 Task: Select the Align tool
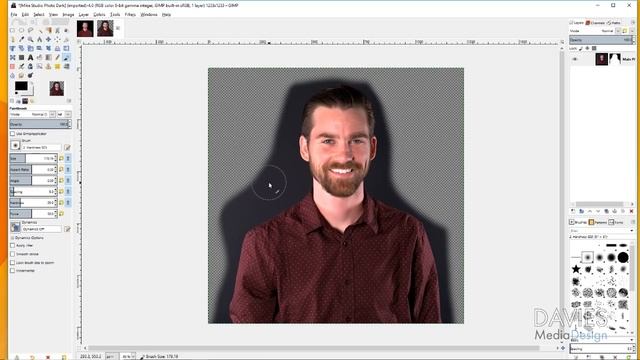click(x=57, y=39)
